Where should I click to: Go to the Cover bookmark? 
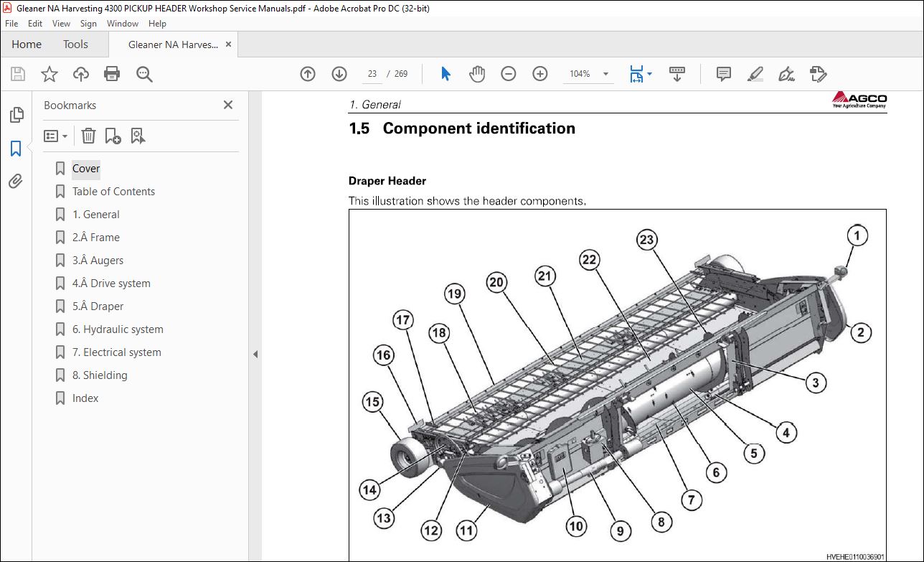point(86,169)
